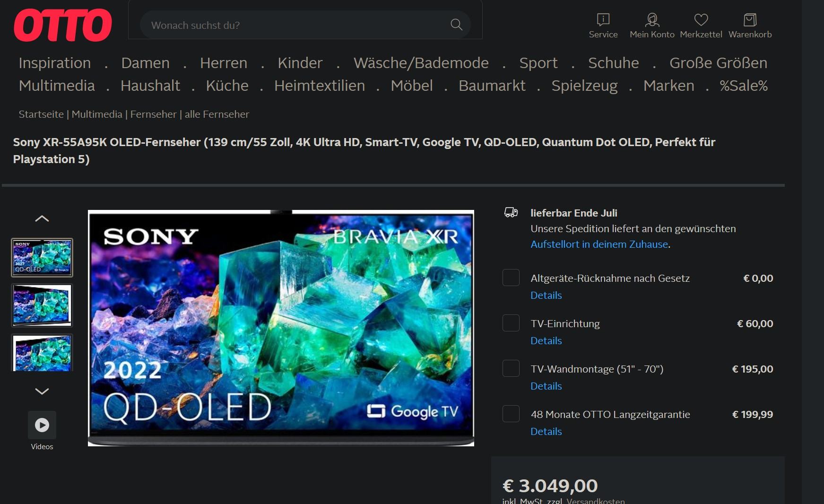Open Mein Konto account icon

pyautogui.click(x=652, y=20)
